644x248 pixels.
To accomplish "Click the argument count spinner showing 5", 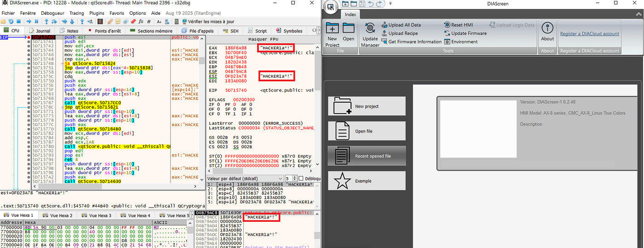I will (x=291, y=179).
